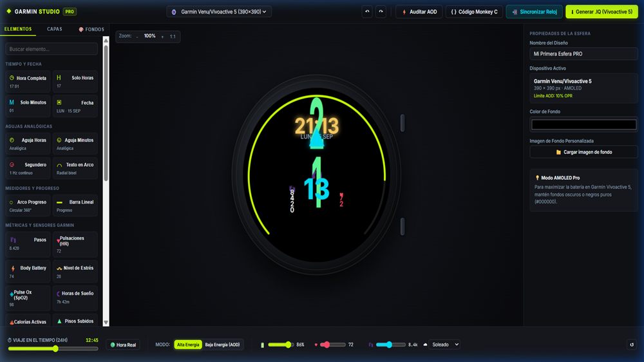
Task: Click the 12:45 time value
Action: click(92, 340)
